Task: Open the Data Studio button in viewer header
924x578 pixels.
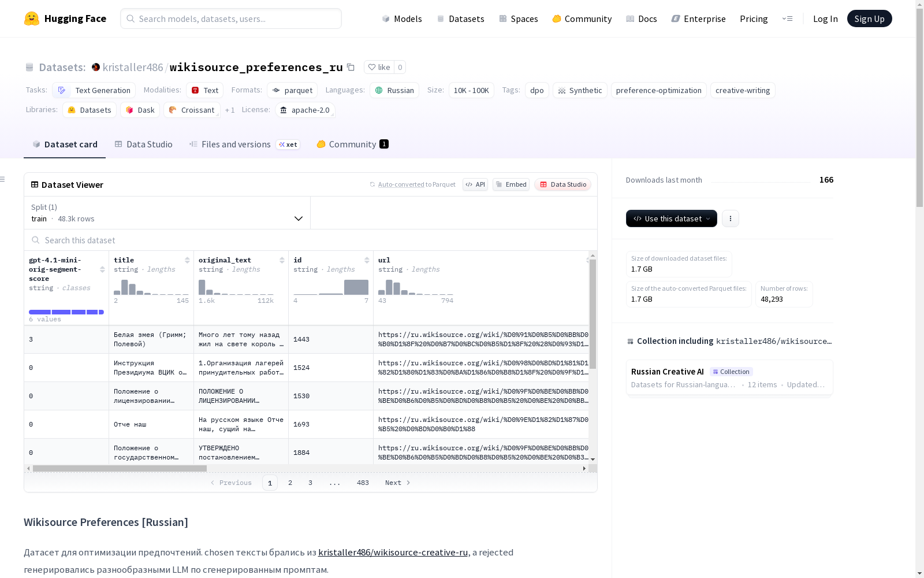Action: (x=562, y=184)
